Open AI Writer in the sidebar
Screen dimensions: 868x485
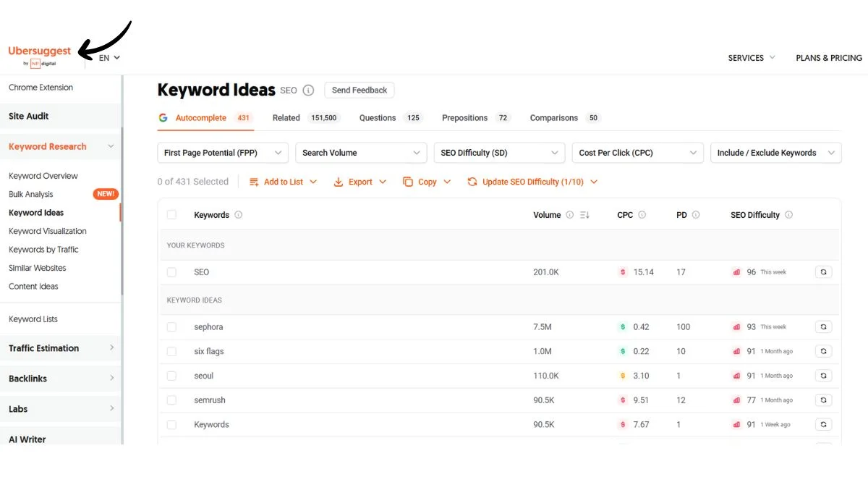point(27,439)
